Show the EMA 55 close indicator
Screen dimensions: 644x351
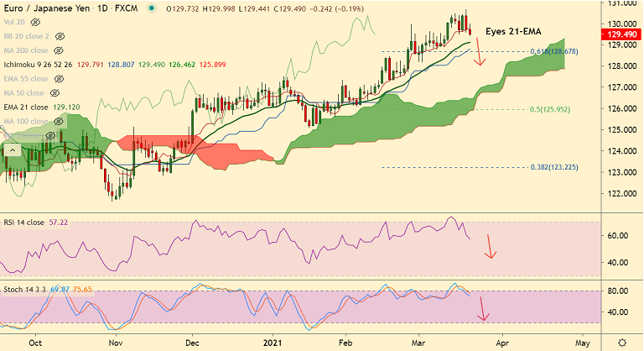click(60, 79)
